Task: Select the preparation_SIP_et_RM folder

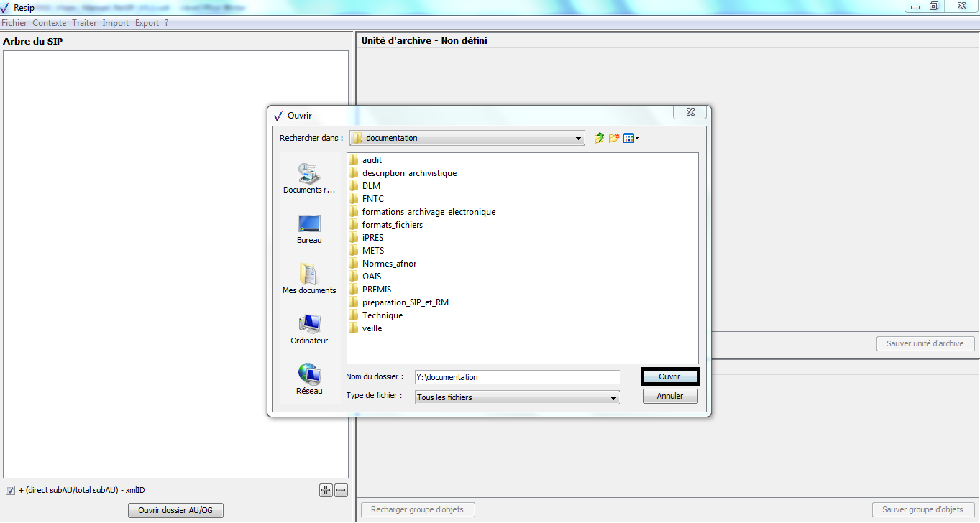Action: coord(405,302)
